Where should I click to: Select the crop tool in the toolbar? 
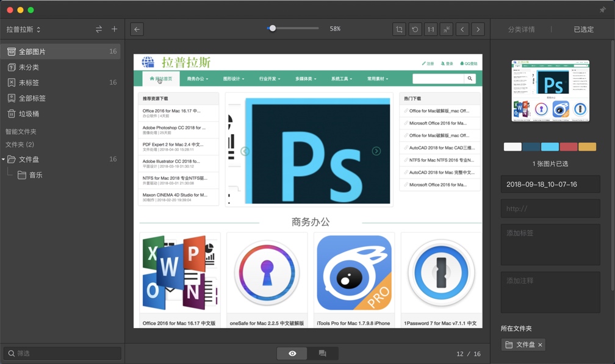(x=400, y=29)
